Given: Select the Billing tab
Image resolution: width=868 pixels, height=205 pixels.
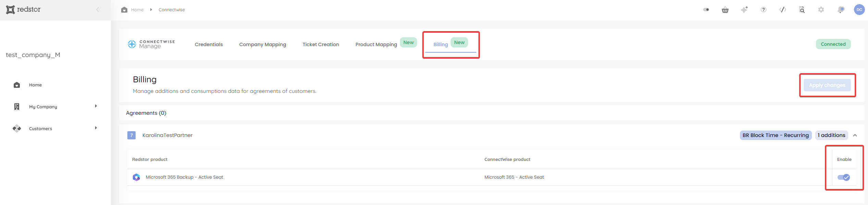Looking at the screenshot, I should [441, 44].
